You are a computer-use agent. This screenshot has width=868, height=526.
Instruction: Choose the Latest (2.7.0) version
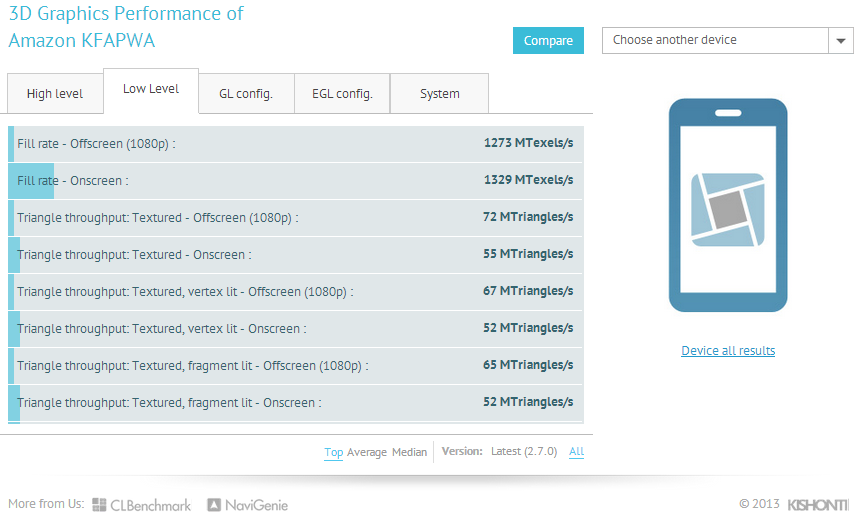[x=524, y=451]
